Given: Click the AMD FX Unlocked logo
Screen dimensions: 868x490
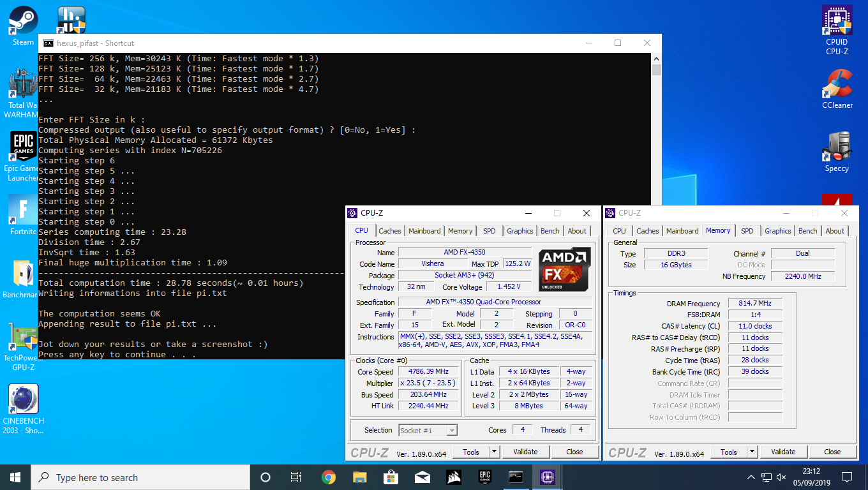Looking at the screenshot, I should [565, 269].
